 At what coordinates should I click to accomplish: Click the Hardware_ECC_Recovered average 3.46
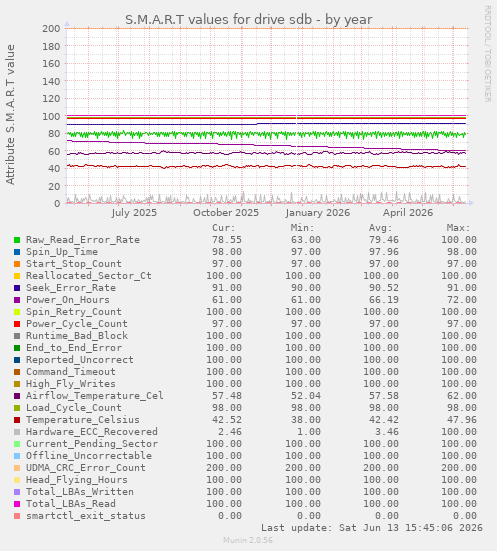point(387,432)
